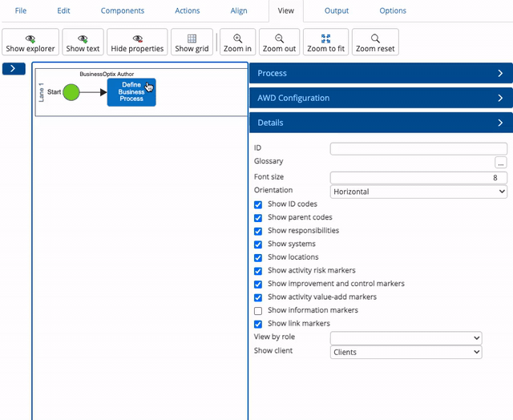Viewport: 513px width, 420px height.
Task: Click the Glossary ellipsis button
Action: (501, 162)
